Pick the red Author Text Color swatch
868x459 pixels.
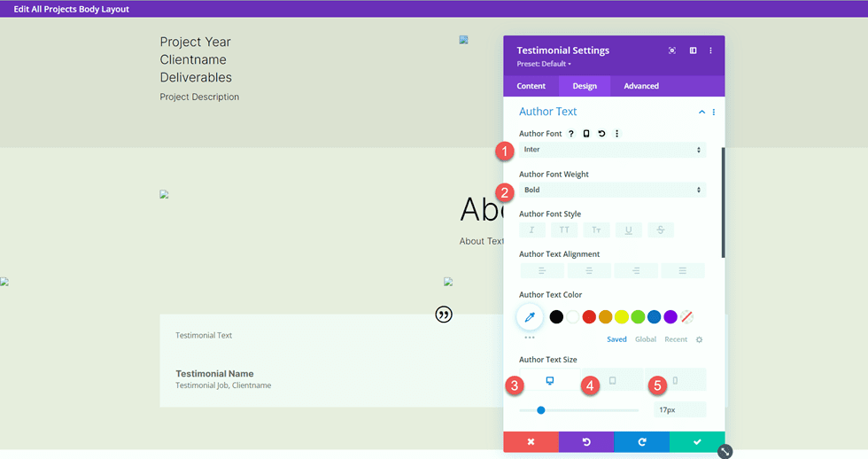[589, 316]
